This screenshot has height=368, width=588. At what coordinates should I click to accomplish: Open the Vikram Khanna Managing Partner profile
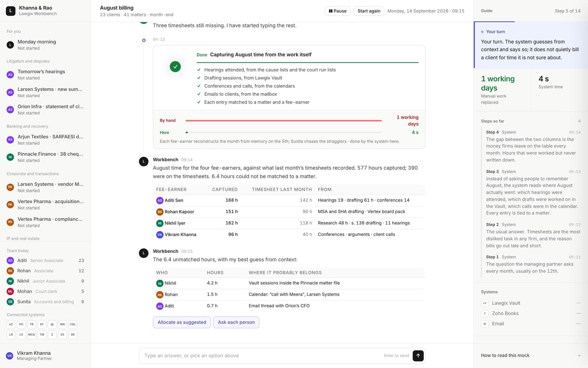pos(46,355)
